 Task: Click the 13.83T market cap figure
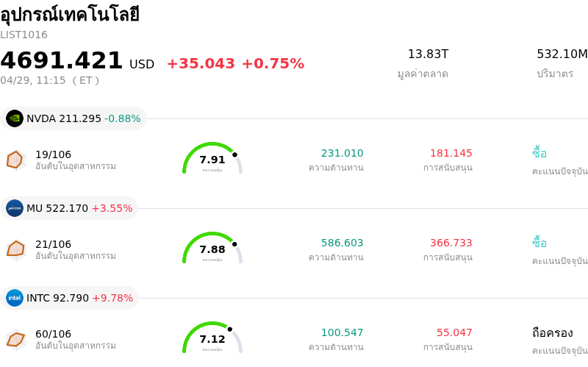pos(428,54)
